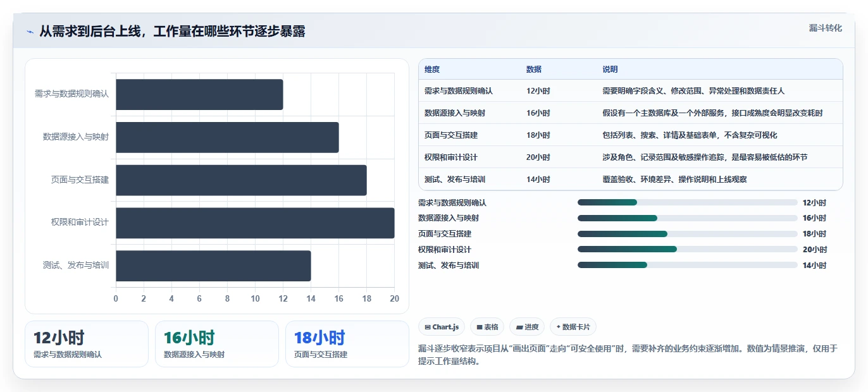Click the table cell 页面与交互搭建
This screenshot has width=868, height=392.
(x=451, y=135)
